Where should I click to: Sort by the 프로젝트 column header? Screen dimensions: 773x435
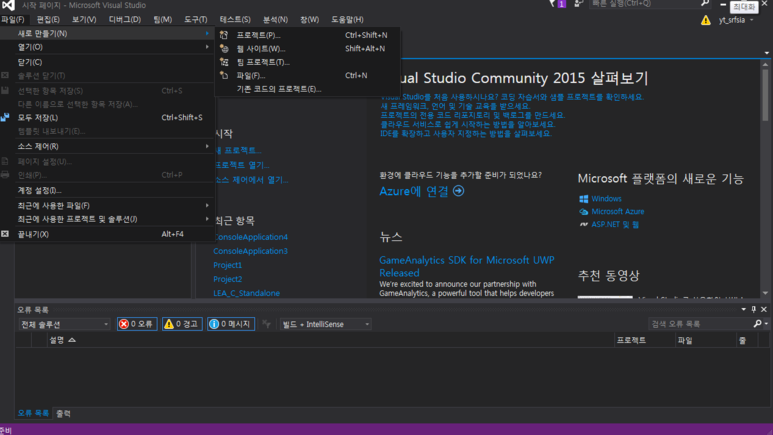(644, 340)
